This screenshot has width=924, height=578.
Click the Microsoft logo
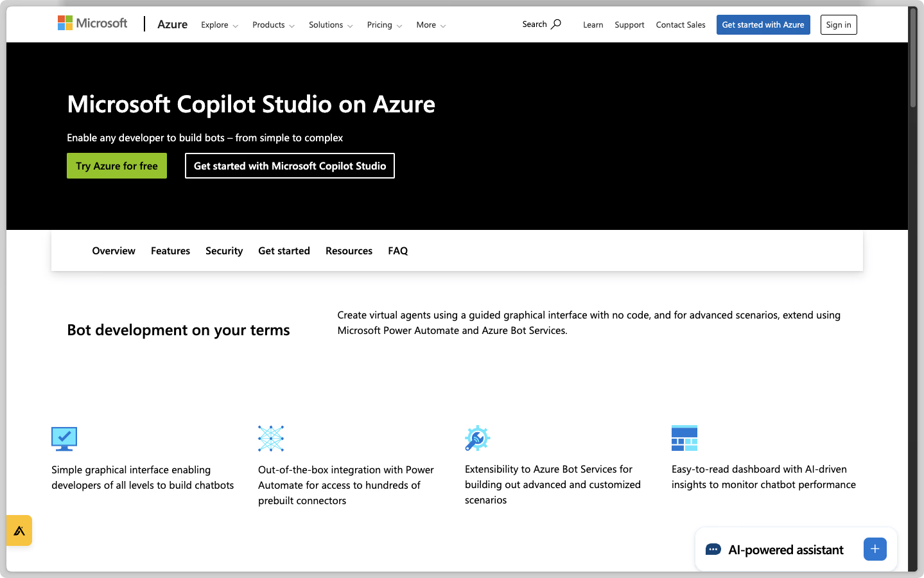(92, 24)
